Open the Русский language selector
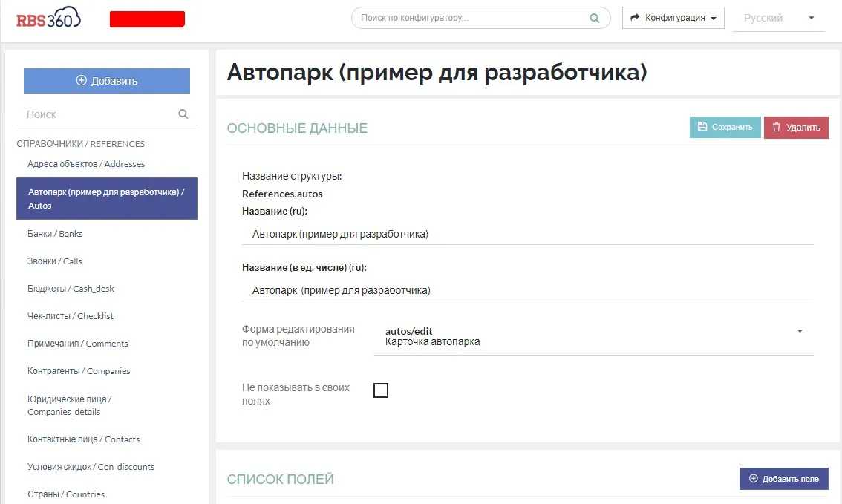This screenshot has width=842, height=504. tap(778, 18)
